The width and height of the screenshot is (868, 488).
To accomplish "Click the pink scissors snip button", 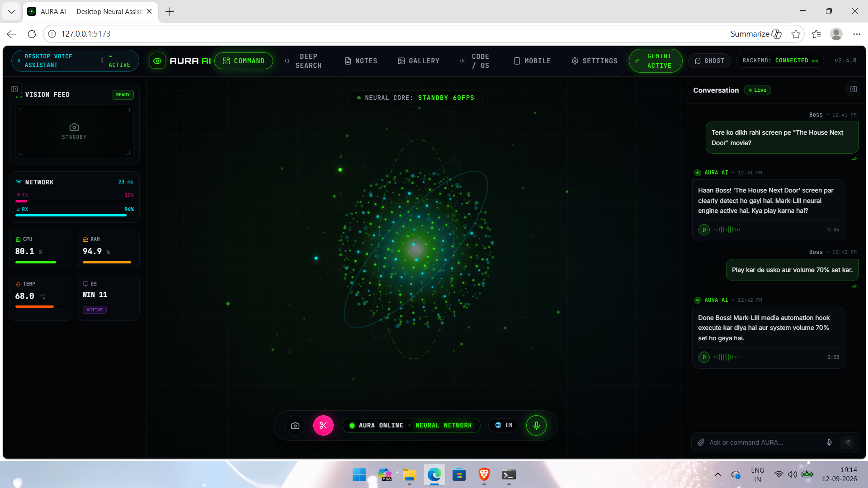I will (323, 426).
